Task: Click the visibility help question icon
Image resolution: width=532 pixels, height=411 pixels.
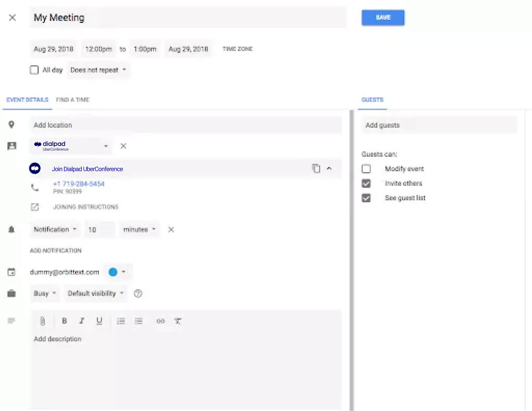Action: (x=138, y=293)
